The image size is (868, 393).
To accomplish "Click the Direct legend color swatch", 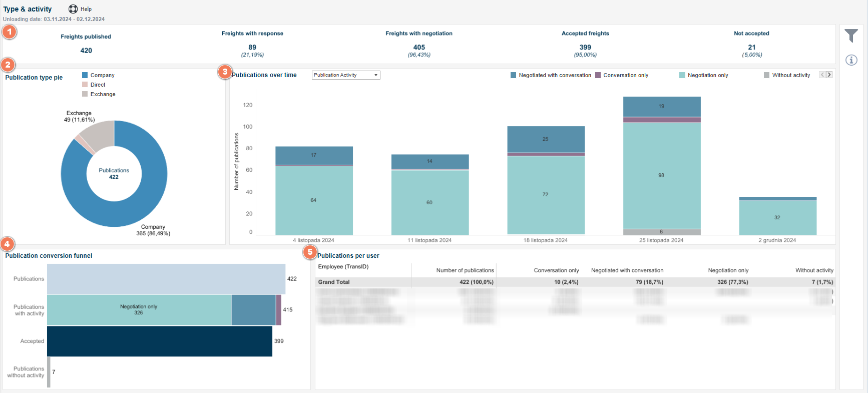I will coord(85,85).
